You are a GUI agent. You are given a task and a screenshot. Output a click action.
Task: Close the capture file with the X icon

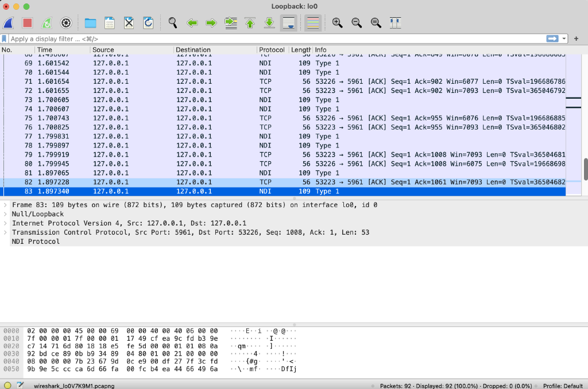(x=129, y=23)
